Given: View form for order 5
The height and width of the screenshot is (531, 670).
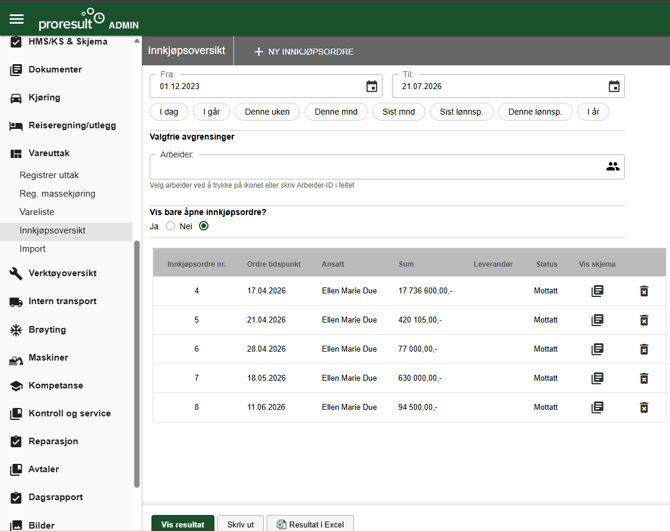Looking at the screenshot, I should [597, 320].
